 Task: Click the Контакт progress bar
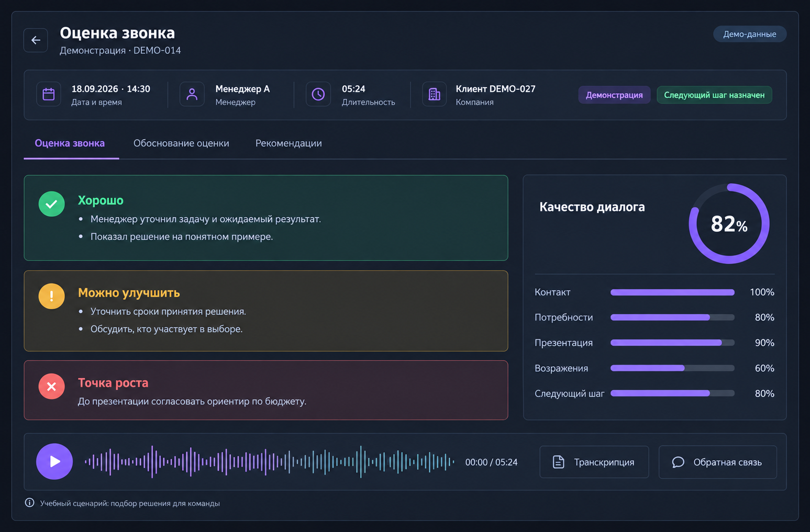(x=672, y=292)
